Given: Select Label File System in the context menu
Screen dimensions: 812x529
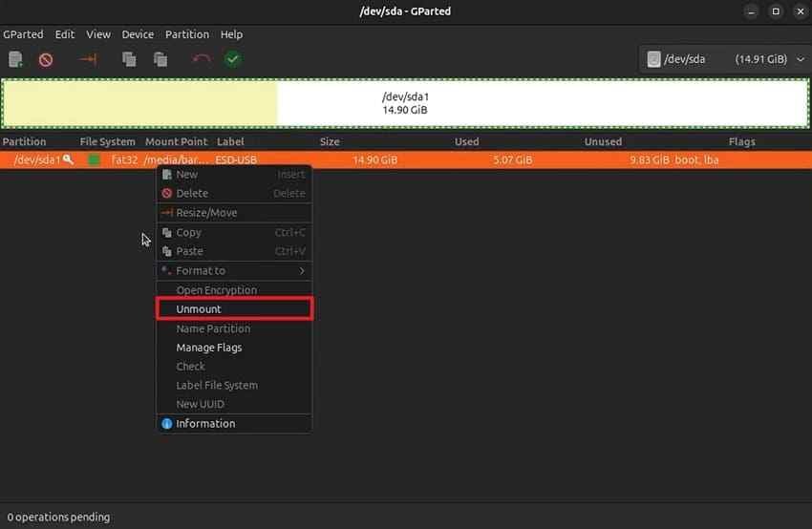Looking at the screenshot, I should coord(234,386).
